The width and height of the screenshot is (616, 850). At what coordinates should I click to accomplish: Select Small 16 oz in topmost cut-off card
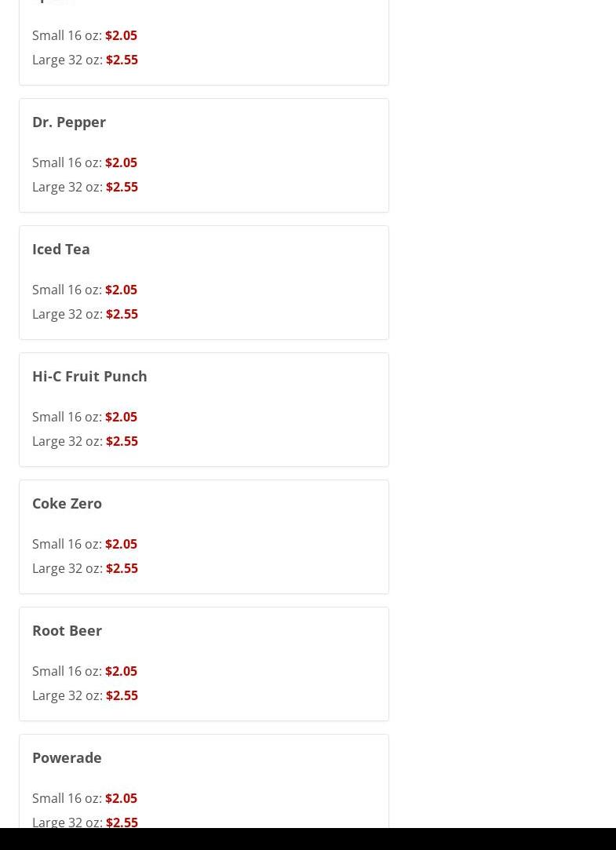click(x=85, y=35)
